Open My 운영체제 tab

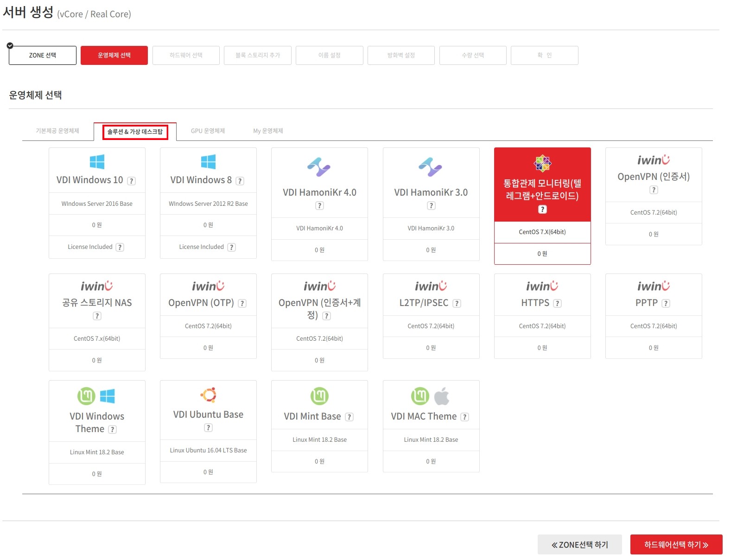268,131
